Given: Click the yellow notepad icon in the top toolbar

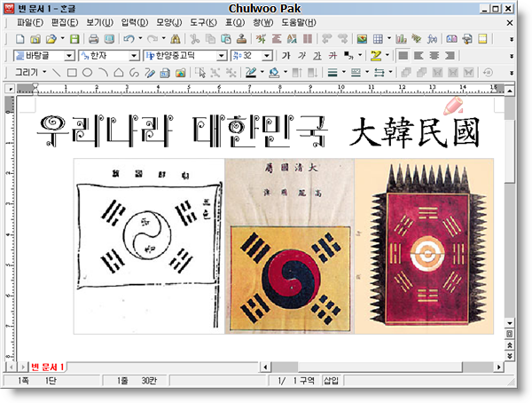Looking at the screenshot, I should click(482, 39).
